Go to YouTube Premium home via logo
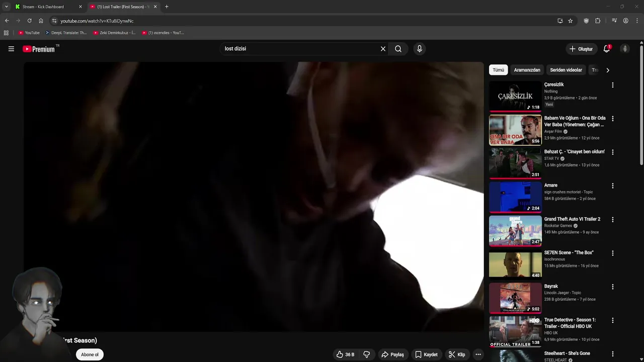Screen dimensions: 644x362 [x=39, y=49]
